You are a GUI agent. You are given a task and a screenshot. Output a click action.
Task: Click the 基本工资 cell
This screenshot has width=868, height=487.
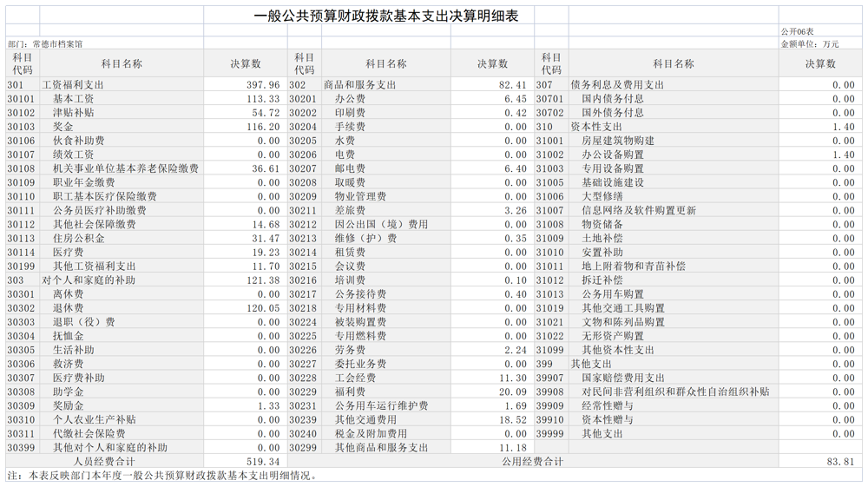click(74, 98)
